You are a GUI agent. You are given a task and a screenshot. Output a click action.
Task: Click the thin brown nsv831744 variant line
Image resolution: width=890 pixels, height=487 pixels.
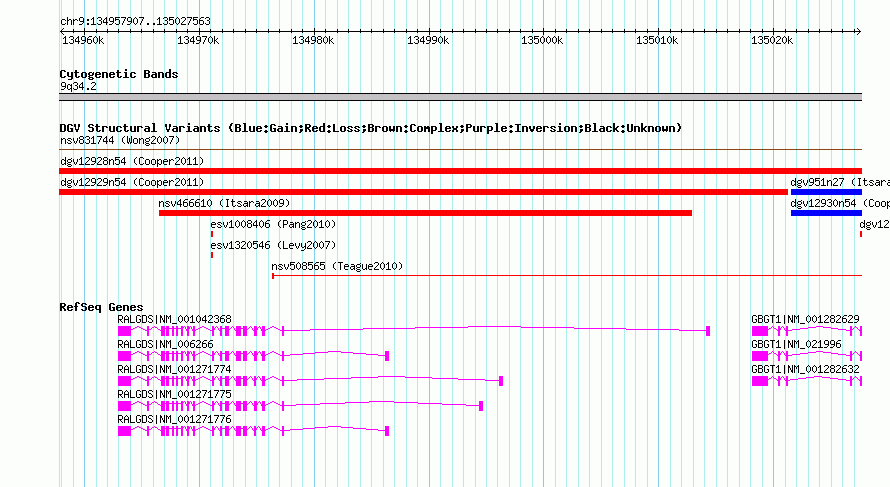pos(460,150)
